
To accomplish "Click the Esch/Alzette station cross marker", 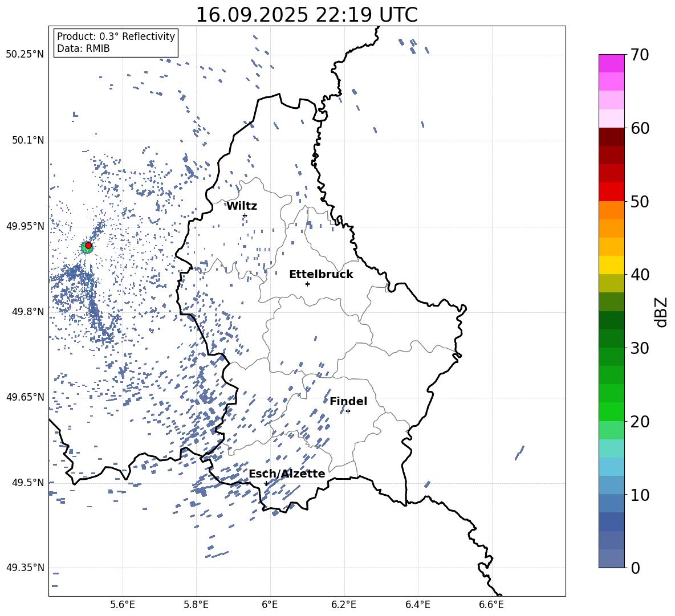I will 266,483.
